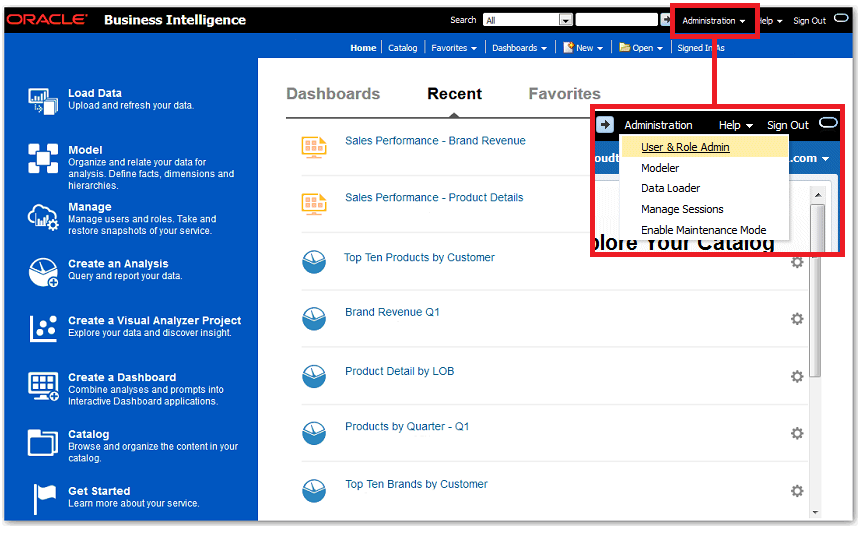Open Brand Revenue Q1 analysis link
The width and height of the screenshot is (865, 534).
coord(392,312)
